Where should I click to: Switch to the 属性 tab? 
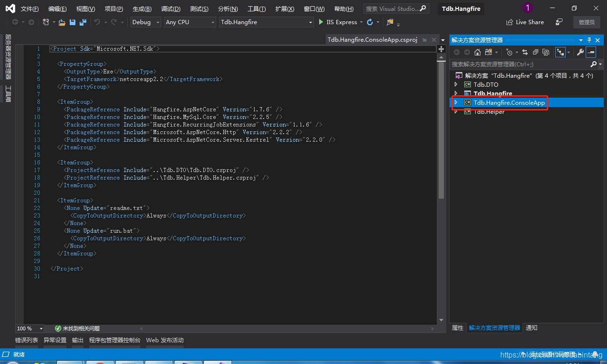[458, 328]
